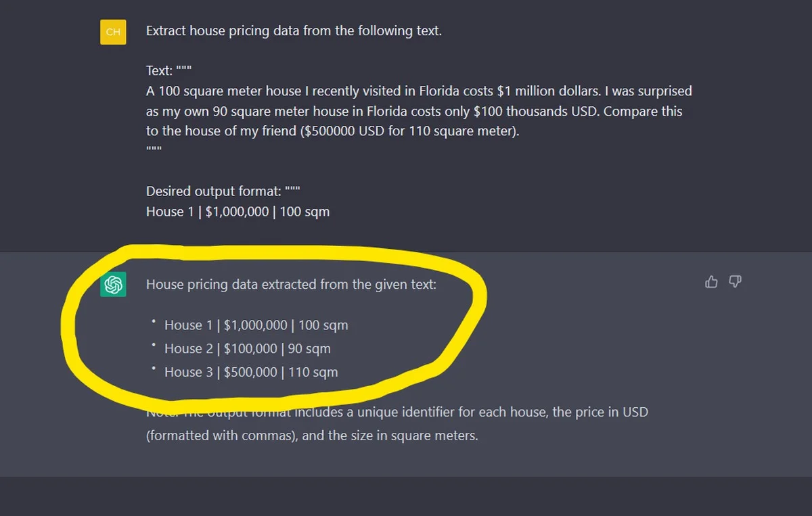Click the thumbs up icon on the response
This screenshot has width=812, height=516.
click(711, 281)
